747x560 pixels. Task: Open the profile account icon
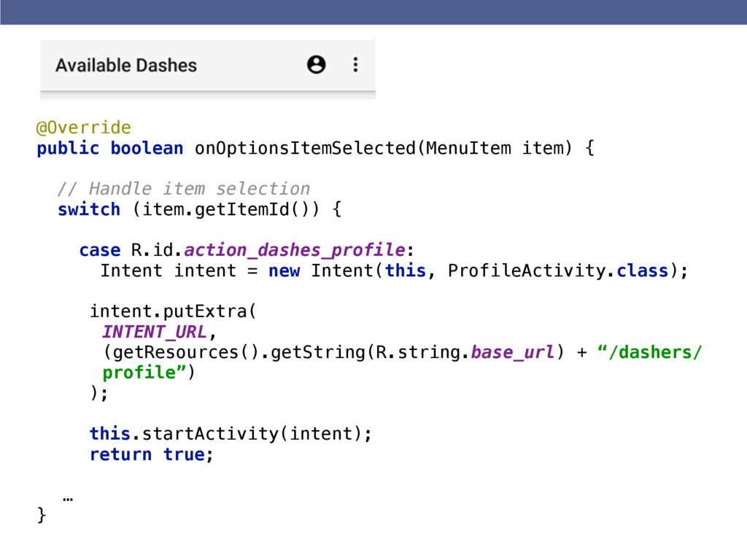pyautogui.click(x=317, y=64)
